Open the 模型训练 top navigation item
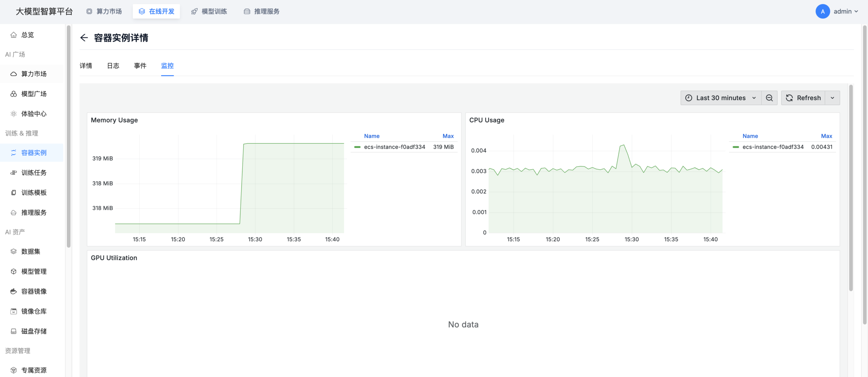 point(209,12)
